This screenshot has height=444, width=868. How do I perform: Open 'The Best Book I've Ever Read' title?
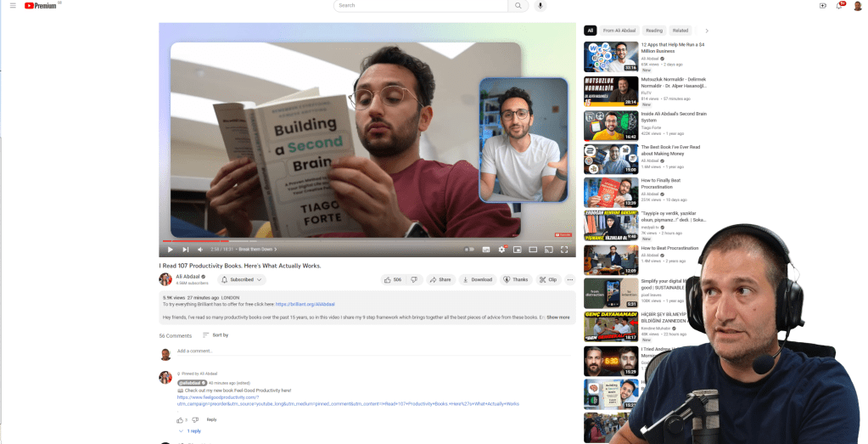click(670, 150)
